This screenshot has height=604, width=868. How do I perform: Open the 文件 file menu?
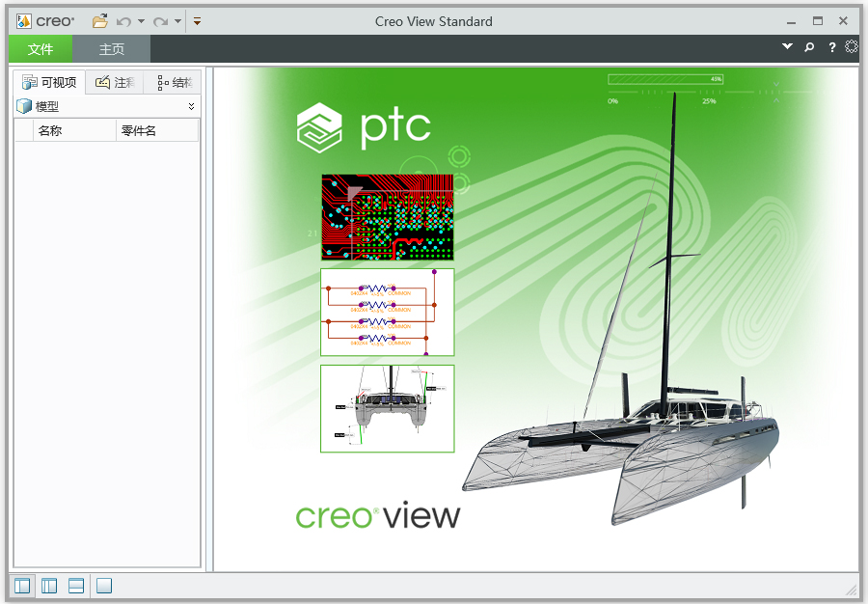[x=41, y=49]
